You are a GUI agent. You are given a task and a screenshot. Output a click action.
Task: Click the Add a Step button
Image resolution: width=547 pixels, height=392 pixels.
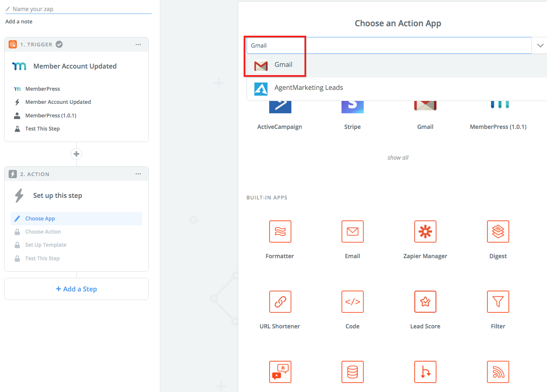click(76, 289)
